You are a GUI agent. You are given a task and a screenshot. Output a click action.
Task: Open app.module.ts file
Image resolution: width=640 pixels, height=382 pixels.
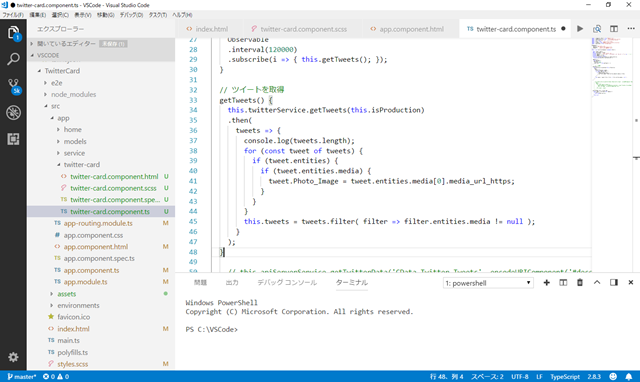pos(101,282)
